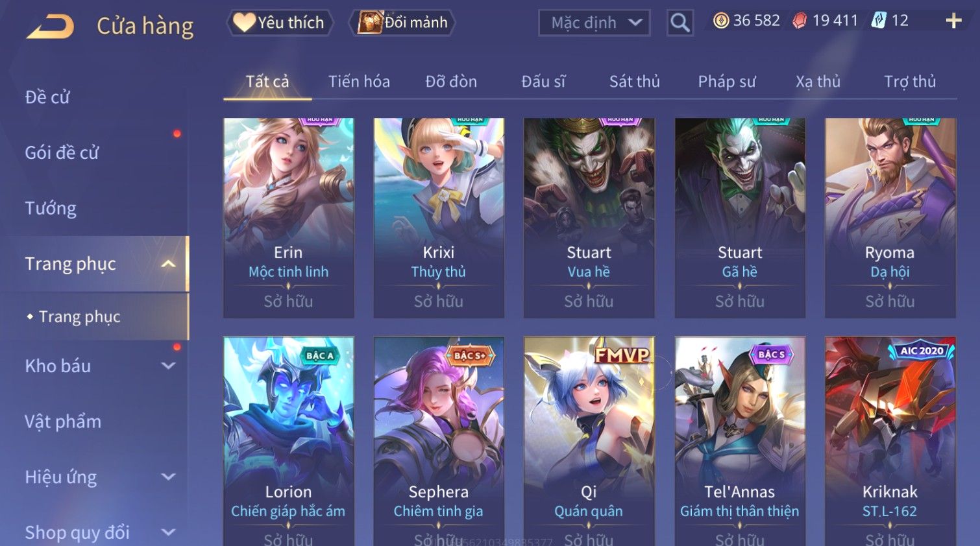The width and height of the screenshot is (980, 546).
Task: Collapse the Trang phục sidebar section
Action: click(168, 264)
